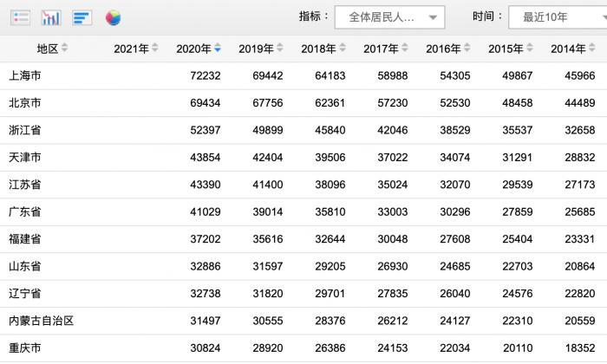The image size is (607, 364).
Task: Click the value 69434 for Beijing
Action: [x=206, y=103]
